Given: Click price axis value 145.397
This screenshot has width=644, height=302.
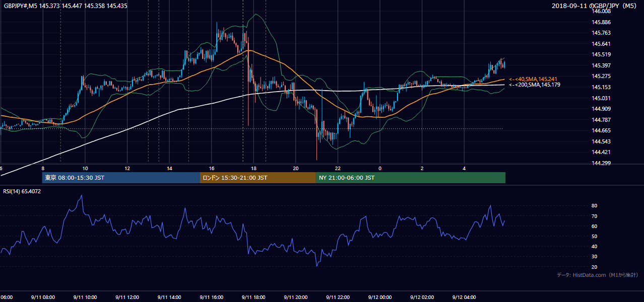Looking at the screenshot, I should tap(602, 65).
